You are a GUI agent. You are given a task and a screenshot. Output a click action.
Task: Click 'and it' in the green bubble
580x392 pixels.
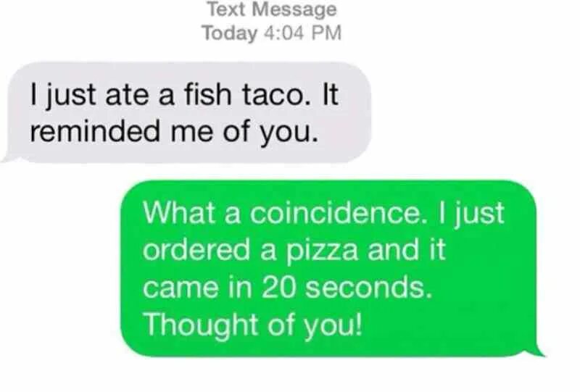(x=407, y=250)
